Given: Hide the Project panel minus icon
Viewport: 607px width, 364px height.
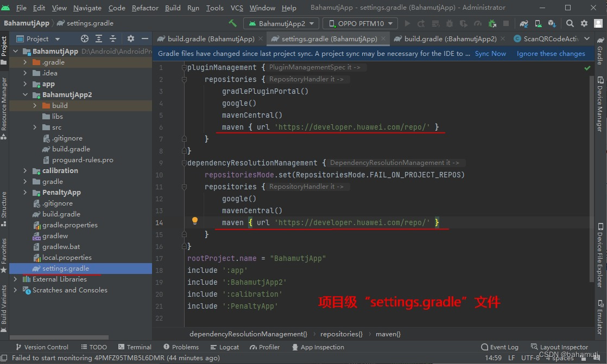Looking at the screenshot, I should 145,39.
